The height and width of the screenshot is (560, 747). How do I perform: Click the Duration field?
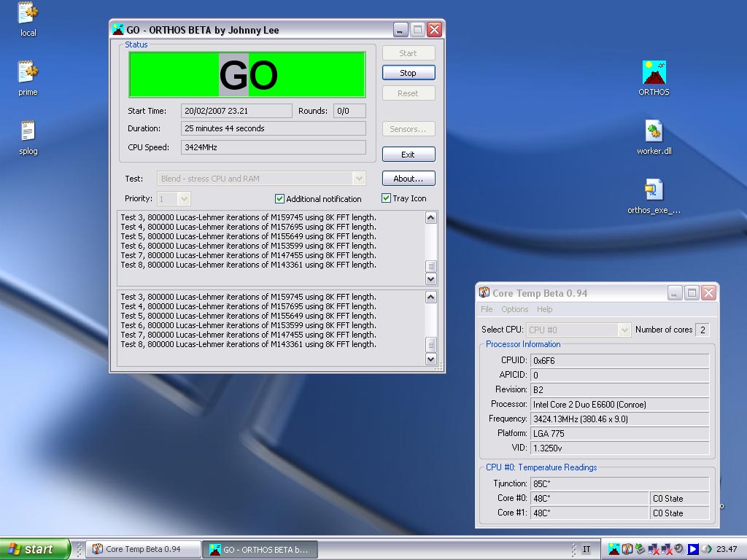pos(274,128)
